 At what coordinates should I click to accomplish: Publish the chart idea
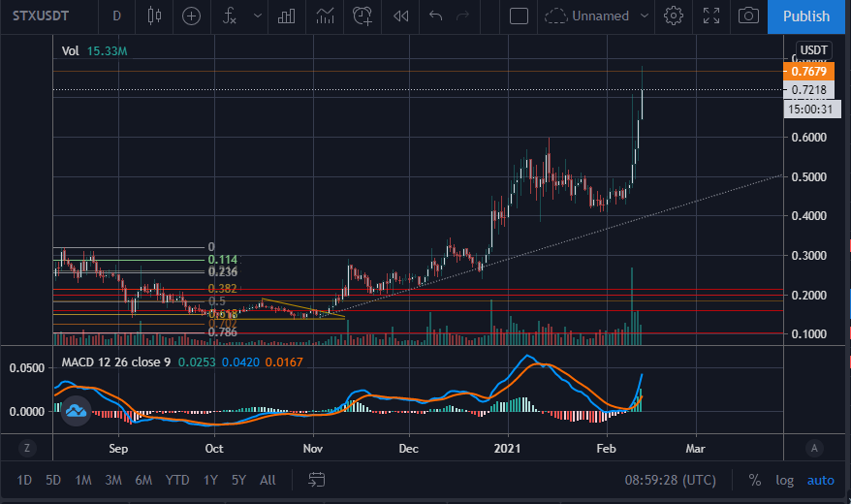pos(806,16)
